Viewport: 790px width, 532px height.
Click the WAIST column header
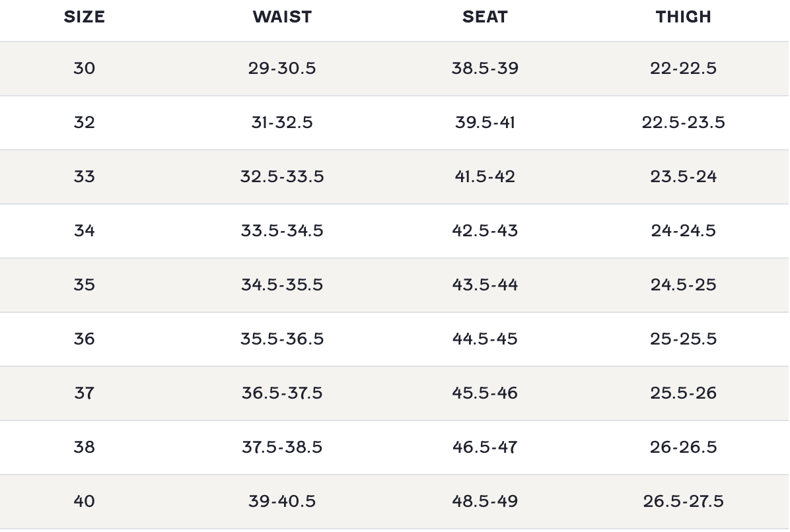click(x=282, y=17)
